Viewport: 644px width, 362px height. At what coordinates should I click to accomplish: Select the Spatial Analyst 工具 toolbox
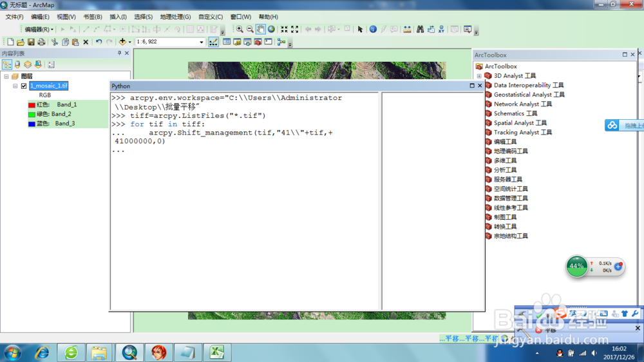(520, 123)
